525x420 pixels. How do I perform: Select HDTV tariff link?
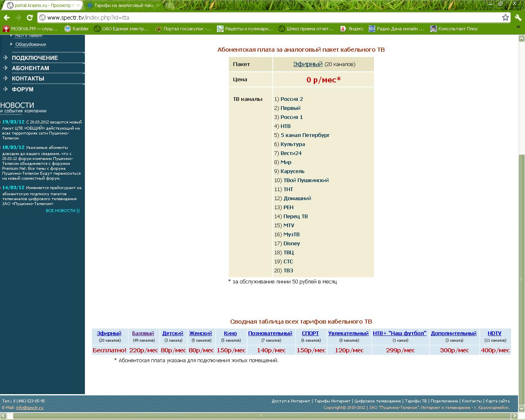[x=495, y=333]
